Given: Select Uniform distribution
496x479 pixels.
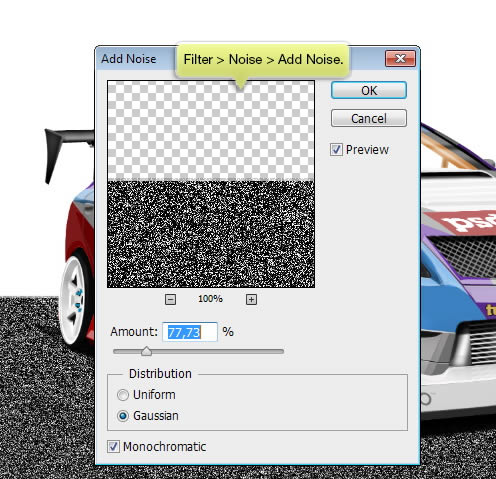Looking at the screenshot, I should (x=123, y=395).
